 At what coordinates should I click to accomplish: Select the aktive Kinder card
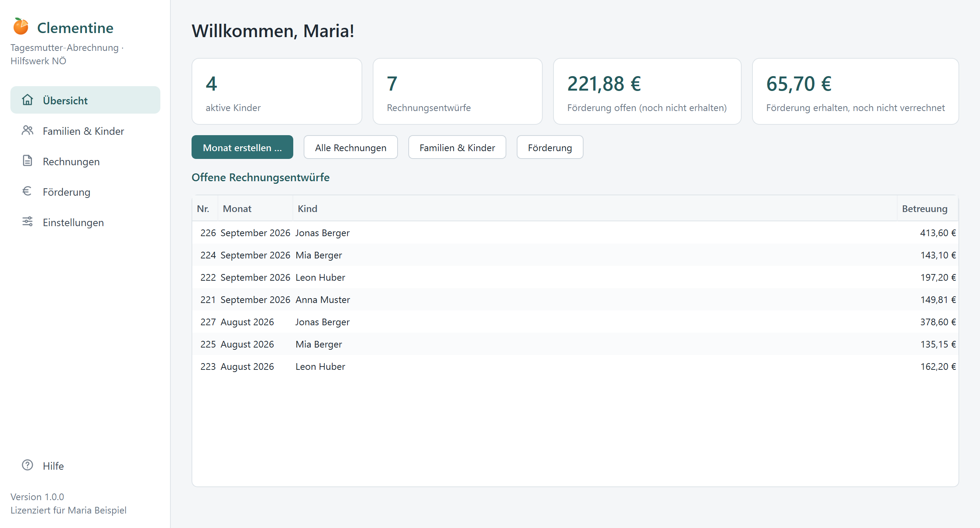[277, 91]
